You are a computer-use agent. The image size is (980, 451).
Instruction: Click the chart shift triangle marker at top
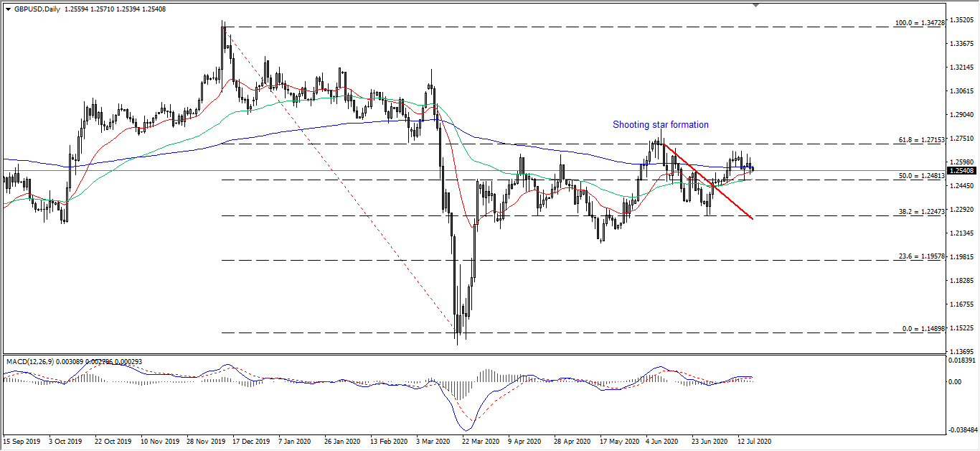[x=755, y=5]
